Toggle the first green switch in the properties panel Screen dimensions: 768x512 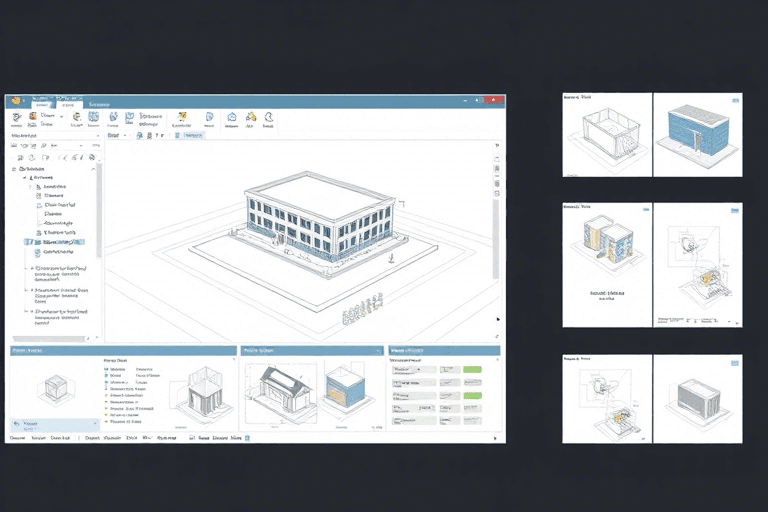pyautogui.click(x=471, y=370)
